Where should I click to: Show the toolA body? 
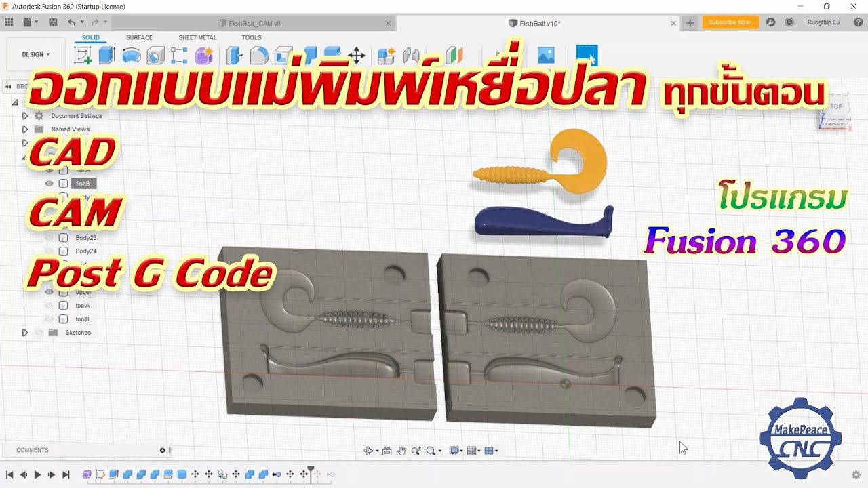pyautogui.click(x=49, y=306)
